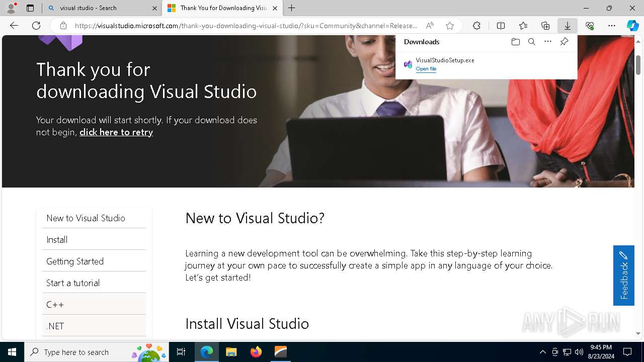644x362 pixels.
Task: Open the Extensions puzzle icon
Action: pyautogui.click(x=476, y=26)
